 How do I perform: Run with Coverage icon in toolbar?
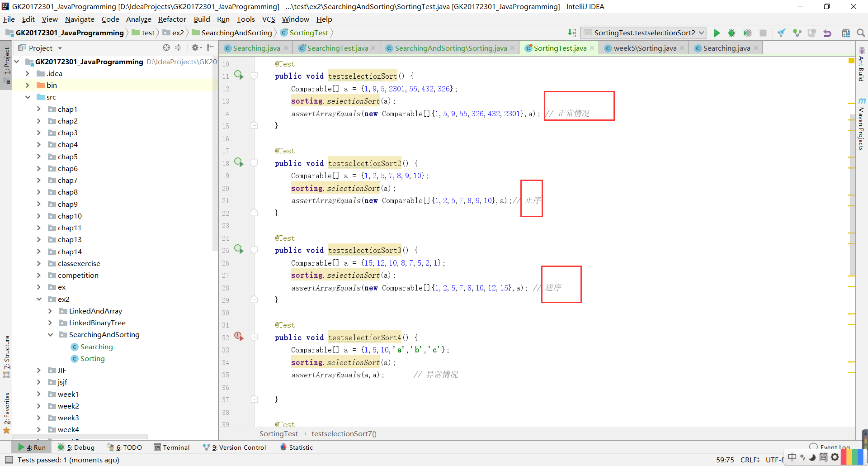(748, 33)
